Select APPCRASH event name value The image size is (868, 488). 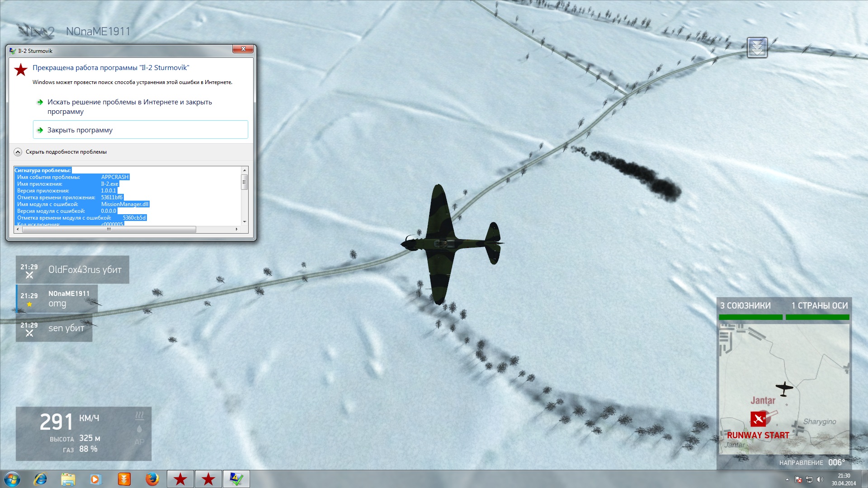[115, 177]
